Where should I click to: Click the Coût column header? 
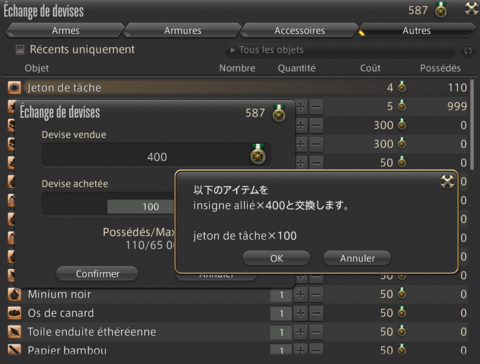coord(370,68)
